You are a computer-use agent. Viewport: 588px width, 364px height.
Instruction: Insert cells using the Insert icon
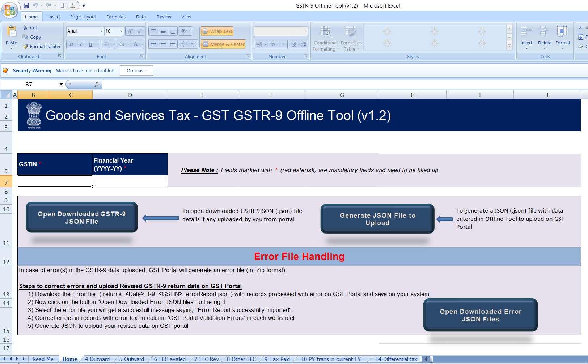526,32
